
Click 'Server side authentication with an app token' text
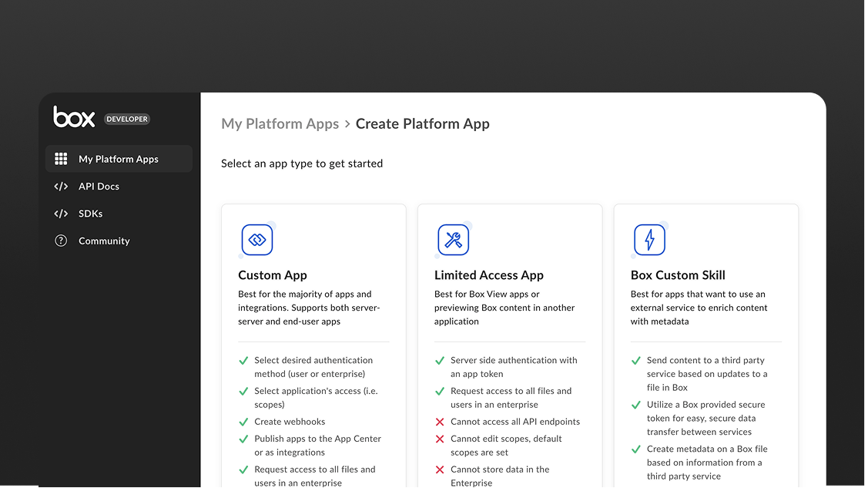[x=514, y=367]
